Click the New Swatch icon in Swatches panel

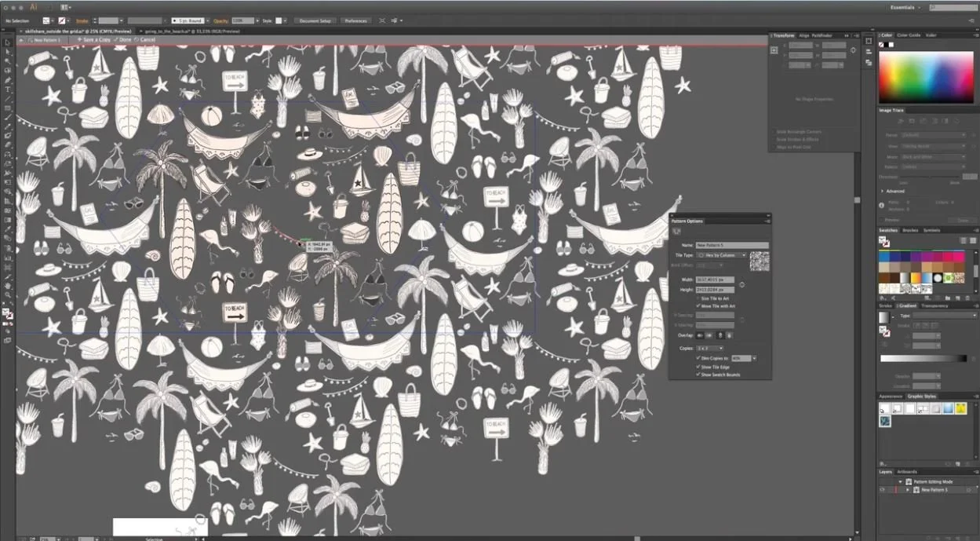click(x=958, y=298)
